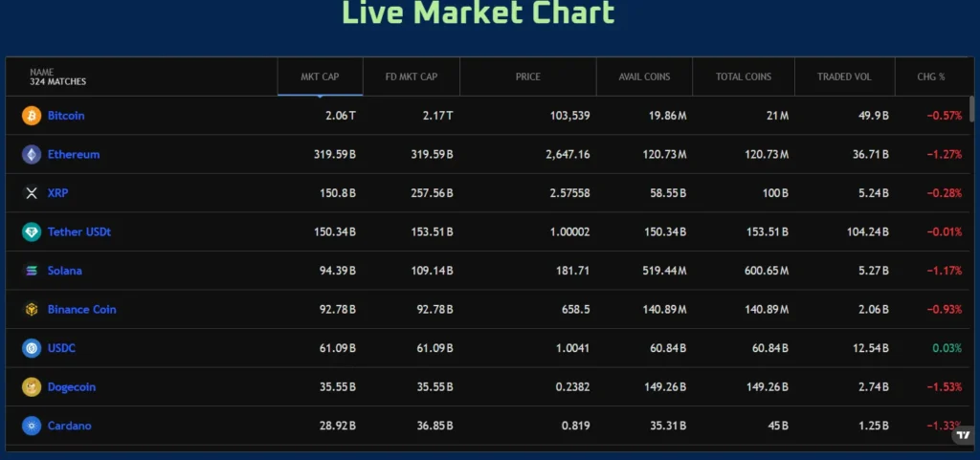Open the Bitcoin name link
This screenshot has width=980, height=460.
point(66,116)
